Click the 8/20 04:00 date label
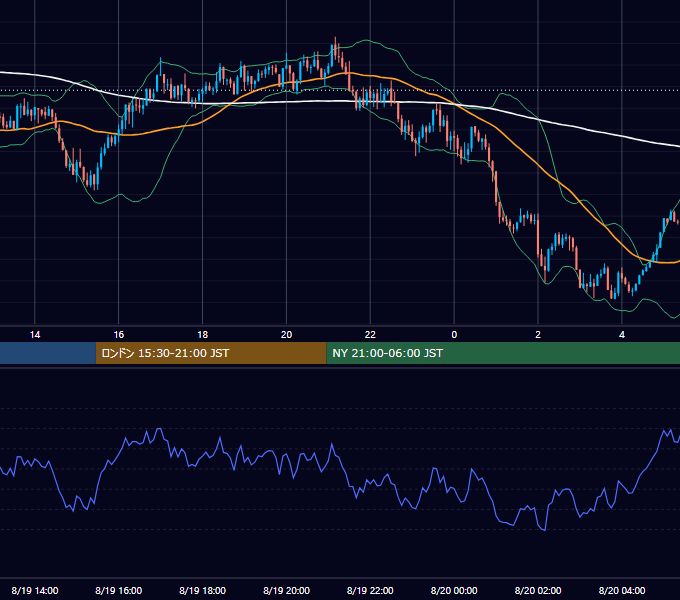The height and width of the screenshot is (600, 680). click(622, 590)
